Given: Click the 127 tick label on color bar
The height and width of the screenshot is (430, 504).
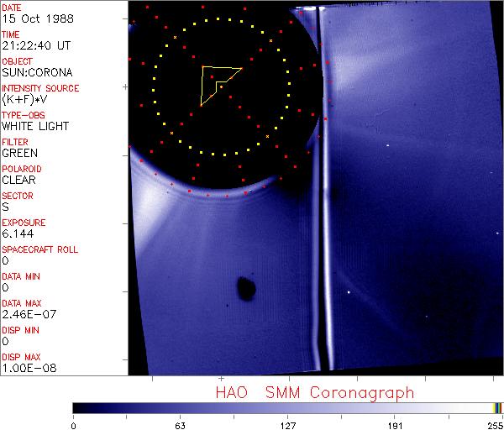Looking at the screenshot, I should pyautogui.click(x=288, y=424).
